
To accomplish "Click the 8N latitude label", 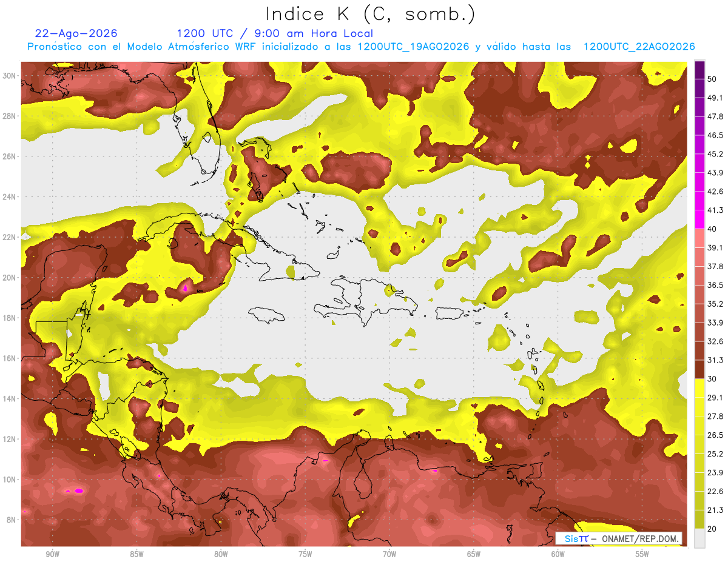I will (x=12, y=520).
